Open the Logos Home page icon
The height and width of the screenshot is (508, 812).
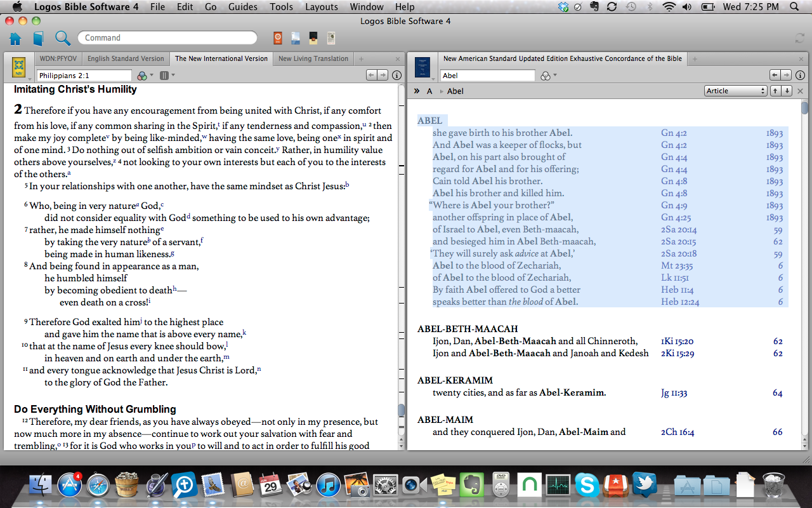(15, 38)
